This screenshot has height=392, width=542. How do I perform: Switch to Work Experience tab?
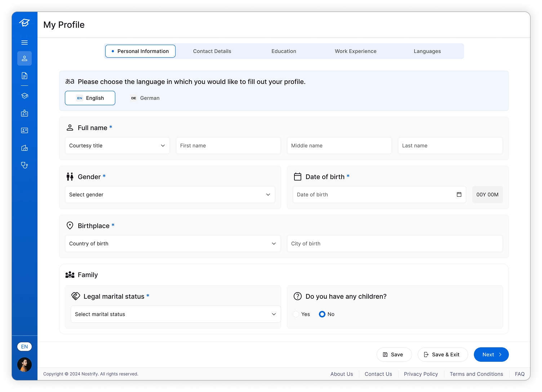click(356, 51)
